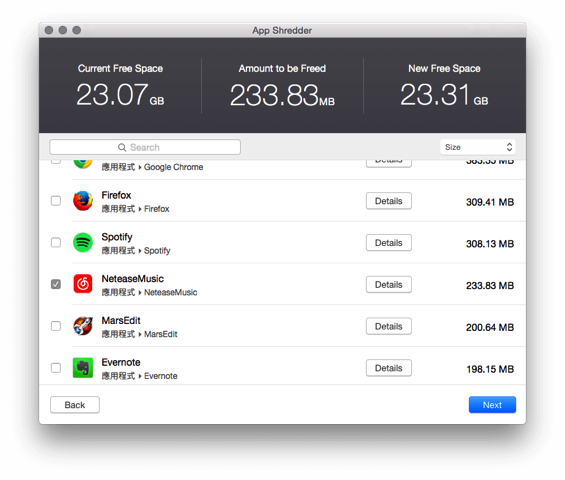Click the 200.64 MB size value
The image size is (565, 480).
pyautogui.click(x=490, y=328)
